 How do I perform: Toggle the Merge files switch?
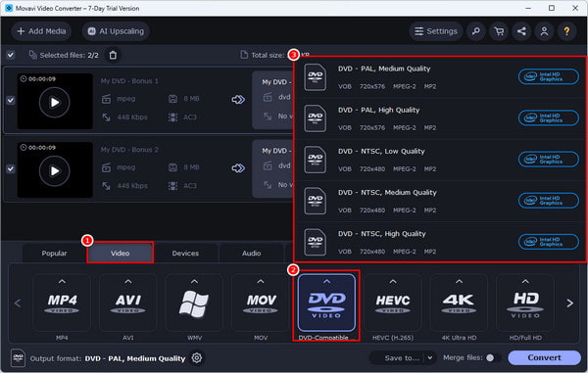[492, 358]
